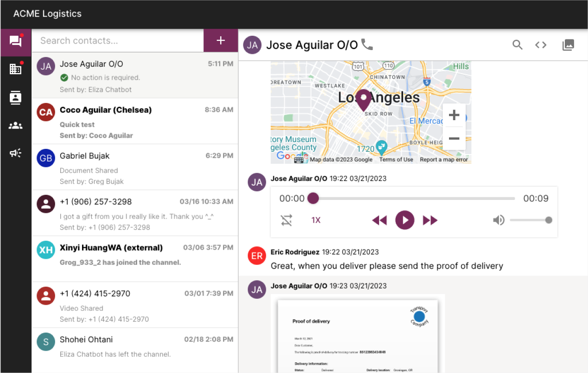Rewind the audio message
This screenshot has height=373, width=588.
379,220
